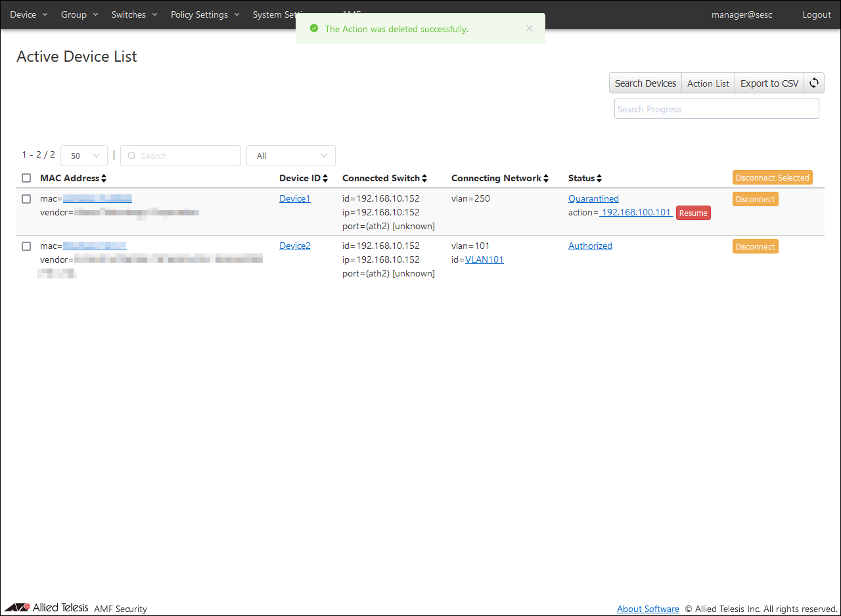Open the Quarantined status link
Viewport: 841px width, 616px height.
593,199
